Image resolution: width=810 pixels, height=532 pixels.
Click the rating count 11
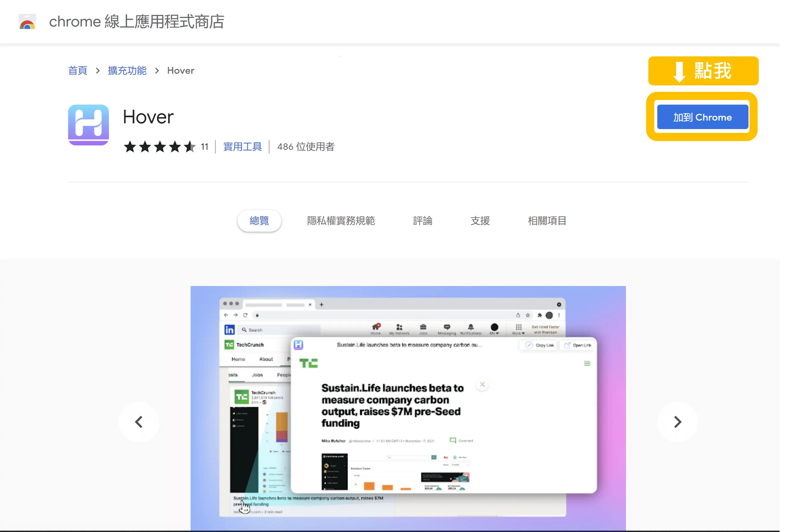point(204,147)
